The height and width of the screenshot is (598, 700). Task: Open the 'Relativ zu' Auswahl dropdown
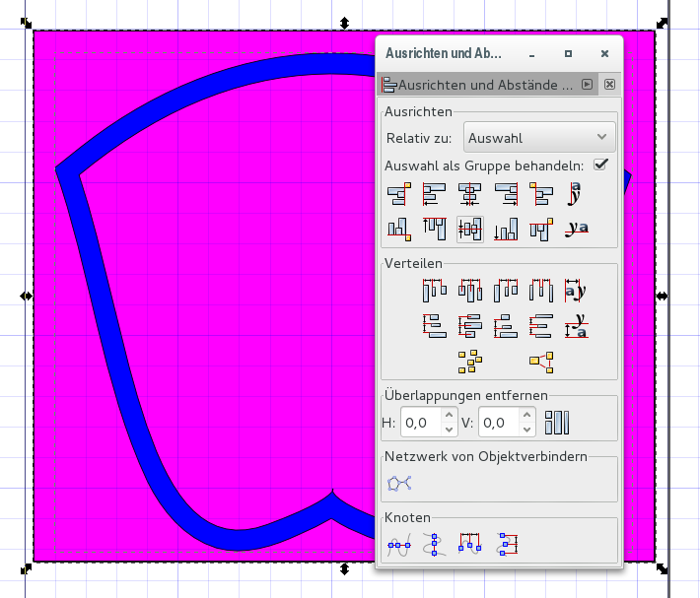(539, 138)
